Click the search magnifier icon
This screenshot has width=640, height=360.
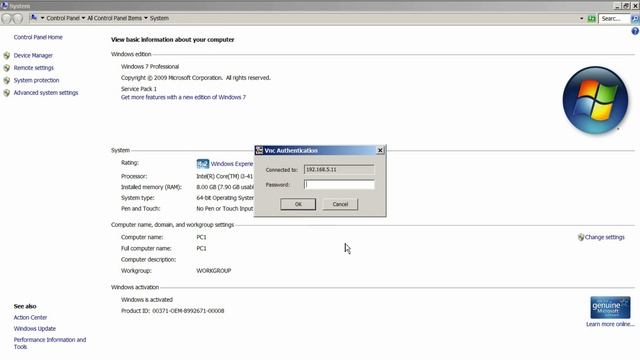[635, 19]
